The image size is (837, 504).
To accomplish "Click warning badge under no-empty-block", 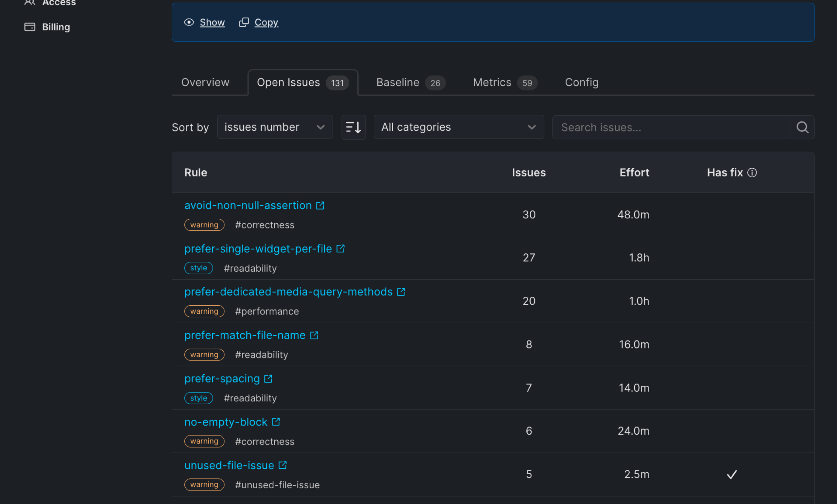I will tap(204, 441).
